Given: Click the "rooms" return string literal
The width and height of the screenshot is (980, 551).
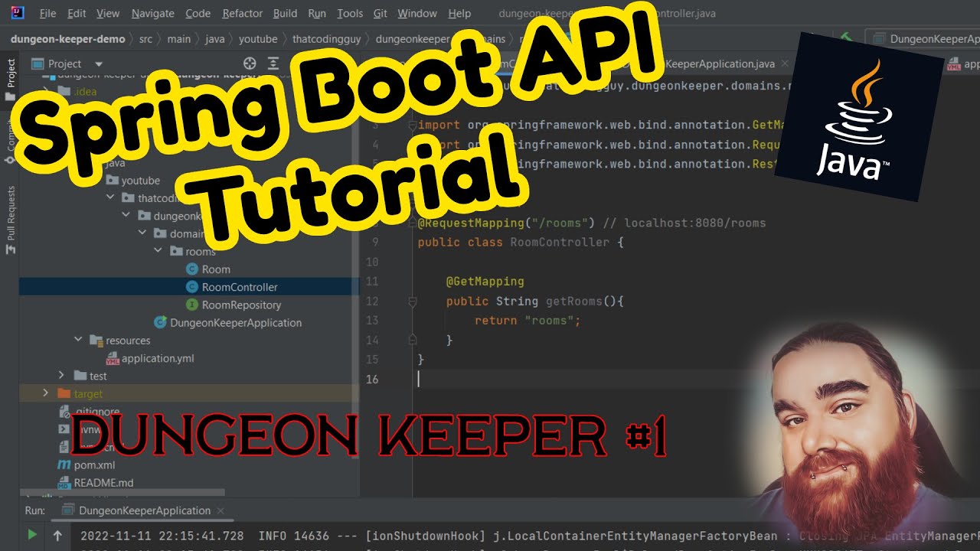Looking at the screenshot, I should pyautogui.click(x=549, y=321).
